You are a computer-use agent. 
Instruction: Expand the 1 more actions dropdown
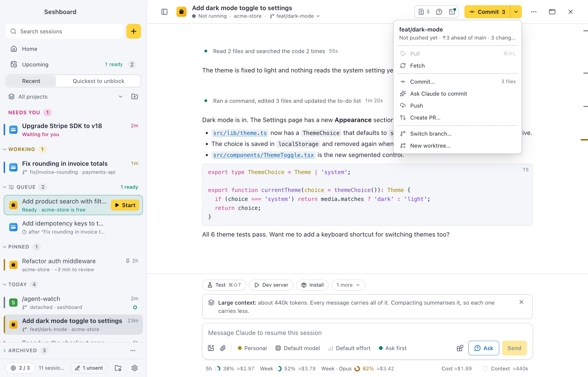tap(348, 285)
